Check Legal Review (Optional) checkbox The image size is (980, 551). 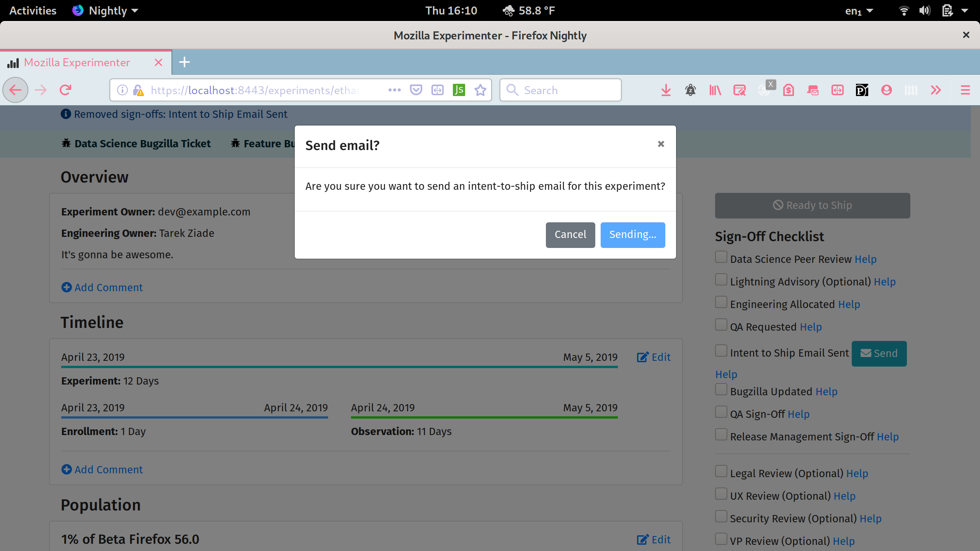(x=721, y=471)
